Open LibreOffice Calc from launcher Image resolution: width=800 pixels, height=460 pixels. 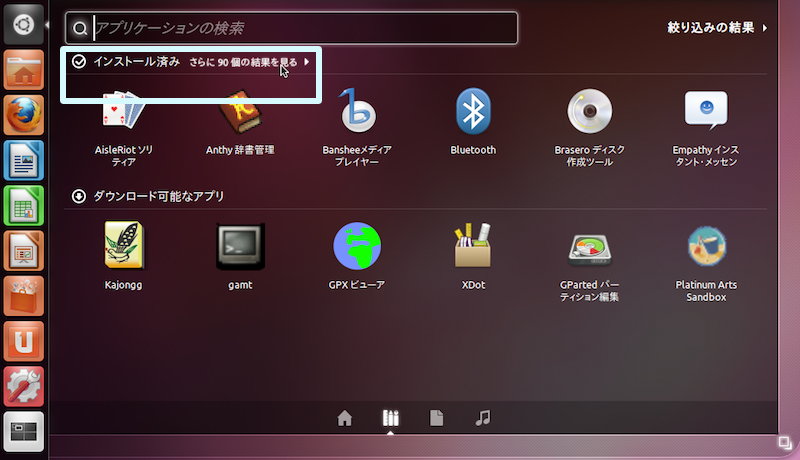click(x=23, y=206)
